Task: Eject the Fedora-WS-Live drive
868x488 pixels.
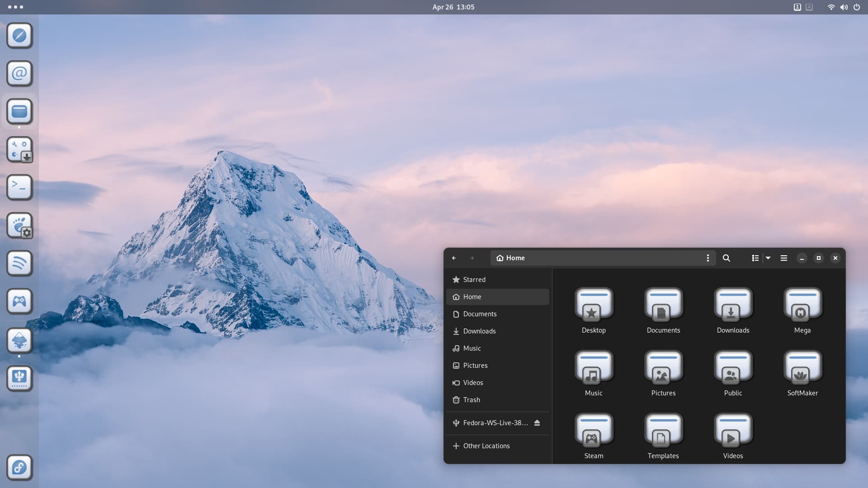Action: tap(537, 423)
